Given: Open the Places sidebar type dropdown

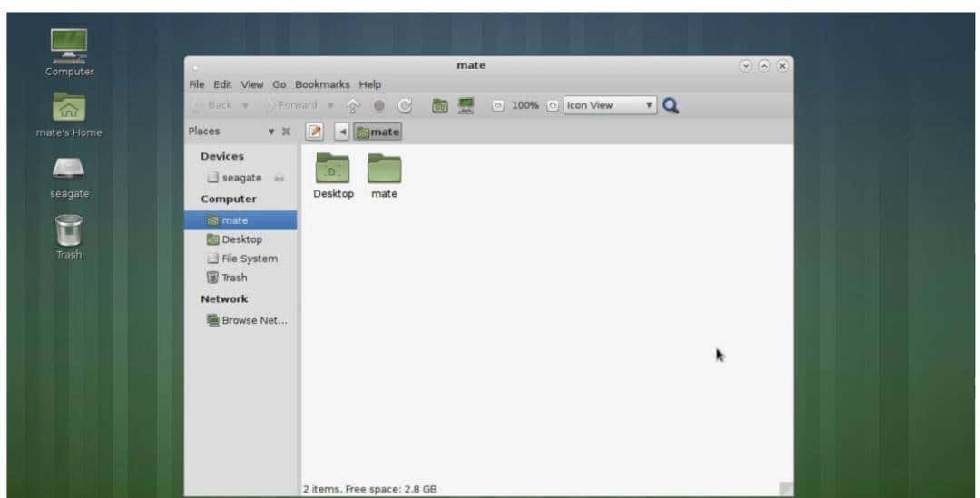Looking at the screenshot, I should (x=271, y=132).
